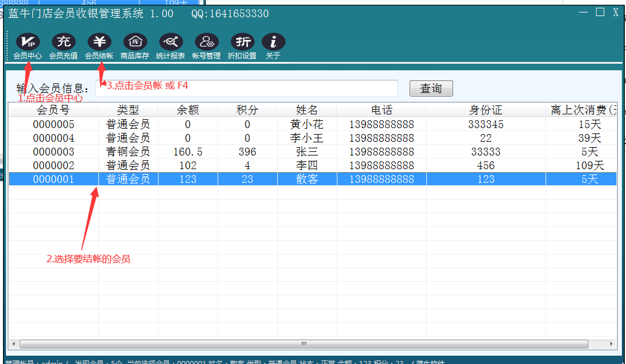Open 商品库存 inventory icon
The width and height of the screenshot is (626, 364).
pyautogui.click(x=135, y=42)
